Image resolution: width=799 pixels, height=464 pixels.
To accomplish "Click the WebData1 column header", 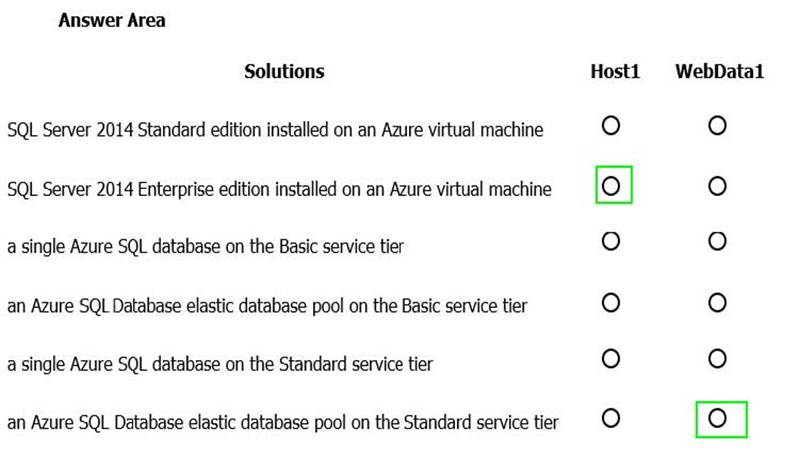I will point(719,72).
